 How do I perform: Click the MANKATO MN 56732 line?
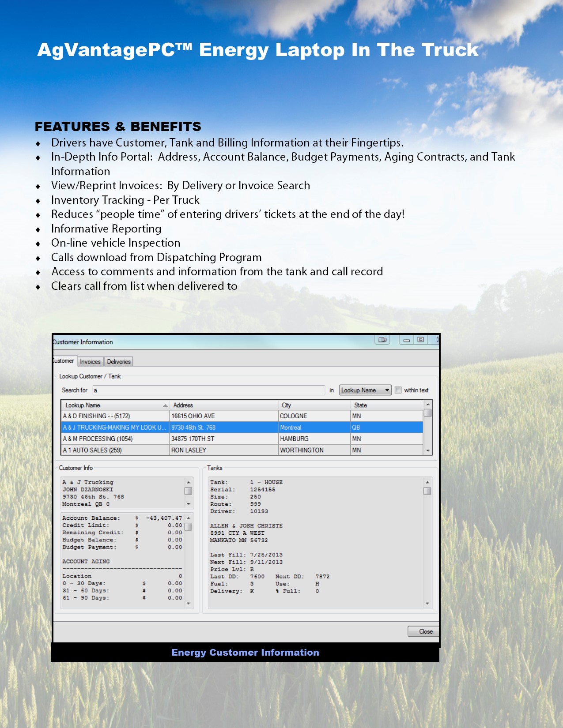click(x=239, y=540)
